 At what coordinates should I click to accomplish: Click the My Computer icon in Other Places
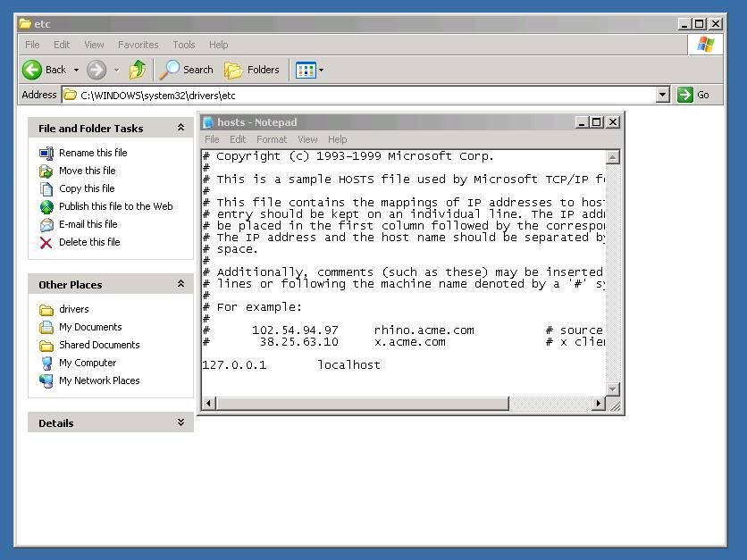click(x=46, y=363)
